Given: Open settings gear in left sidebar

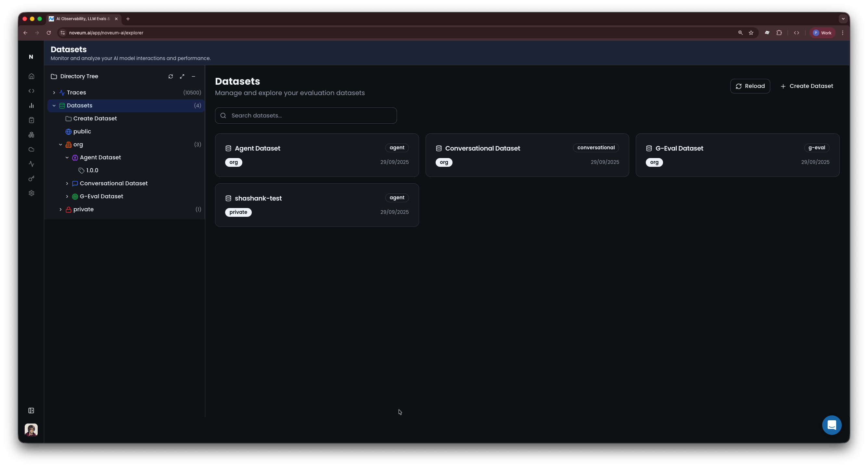Looking at the screenshot, I should click(31, 193).
